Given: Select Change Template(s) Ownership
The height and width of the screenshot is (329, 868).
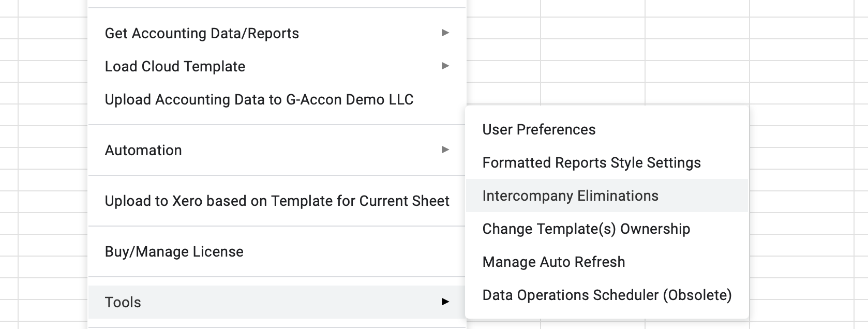Looking at the screenshot, I should (586, 229).
